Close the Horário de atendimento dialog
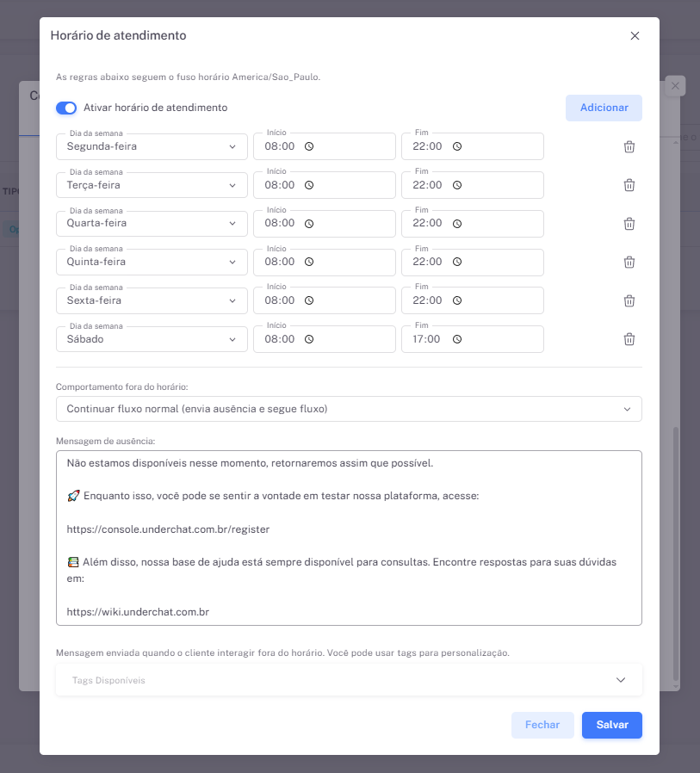Screen dimensions: 700x773 [x=635, y=36]
